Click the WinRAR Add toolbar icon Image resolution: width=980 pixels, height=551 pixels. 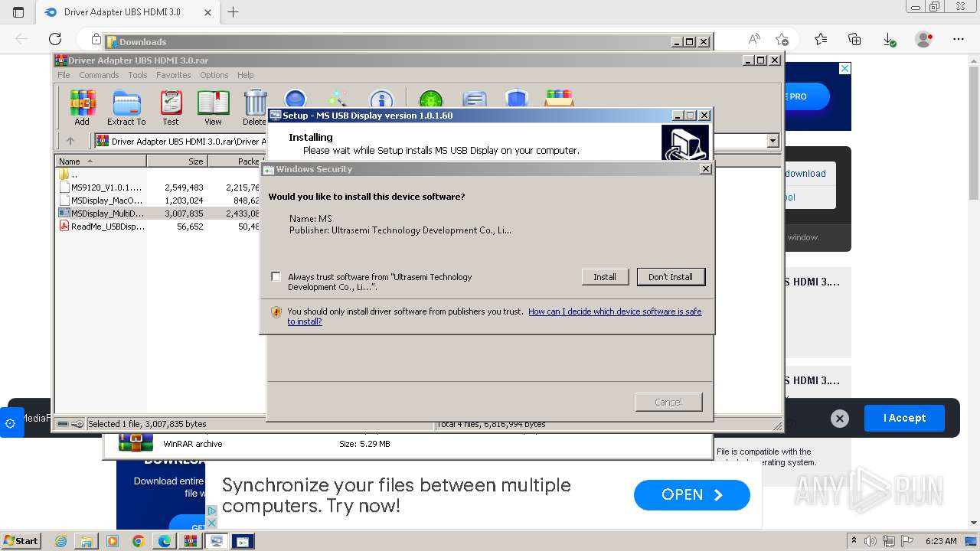point(82,107)
